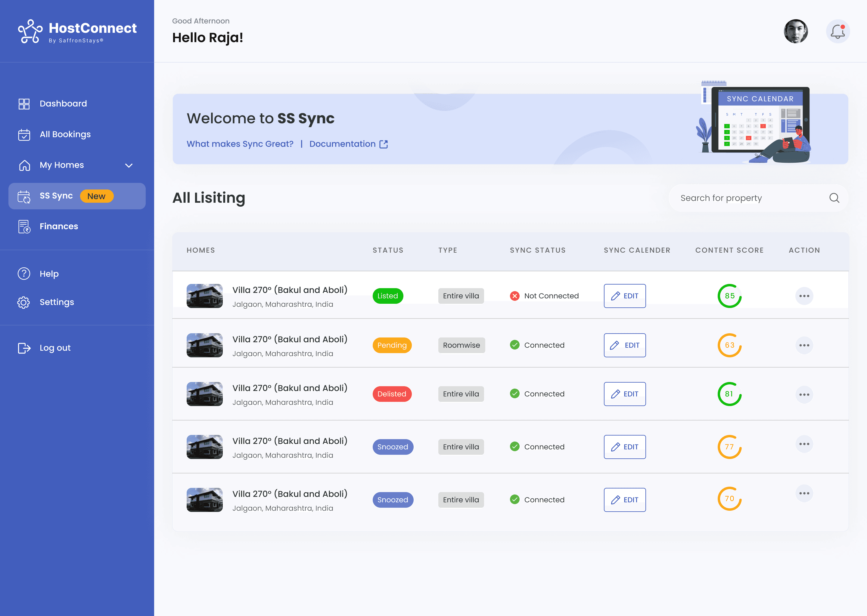Open Finances section in sidebar

point(59,226)
